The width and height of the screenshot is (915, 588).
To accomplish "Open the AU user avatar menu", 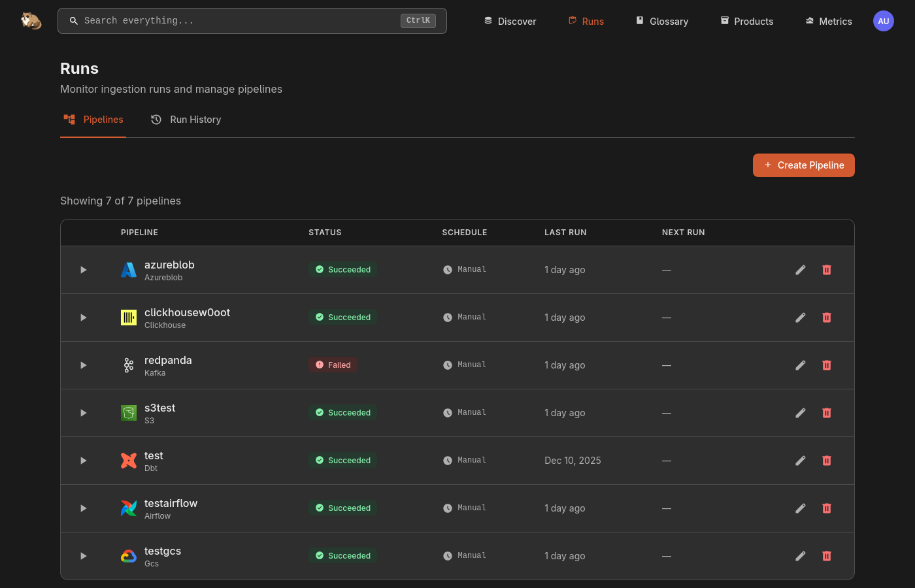I will click(x=883, y=21).
